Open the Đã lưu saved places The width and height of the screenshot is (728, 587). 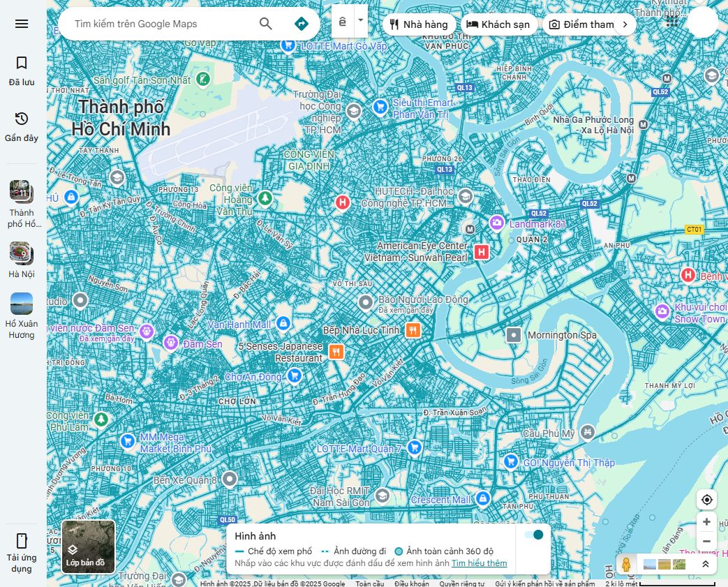[22, 70]
